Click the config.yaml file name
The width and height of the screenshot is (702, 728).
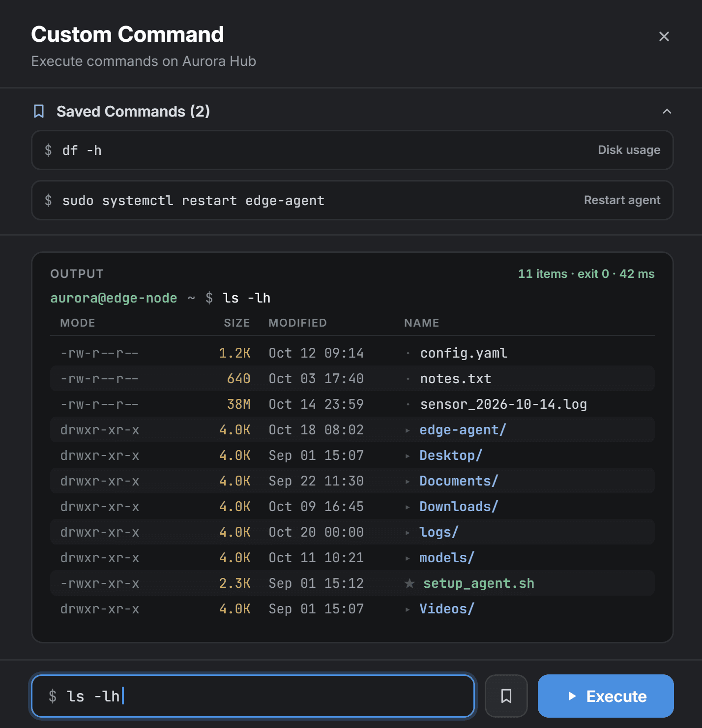click(464, 353)
